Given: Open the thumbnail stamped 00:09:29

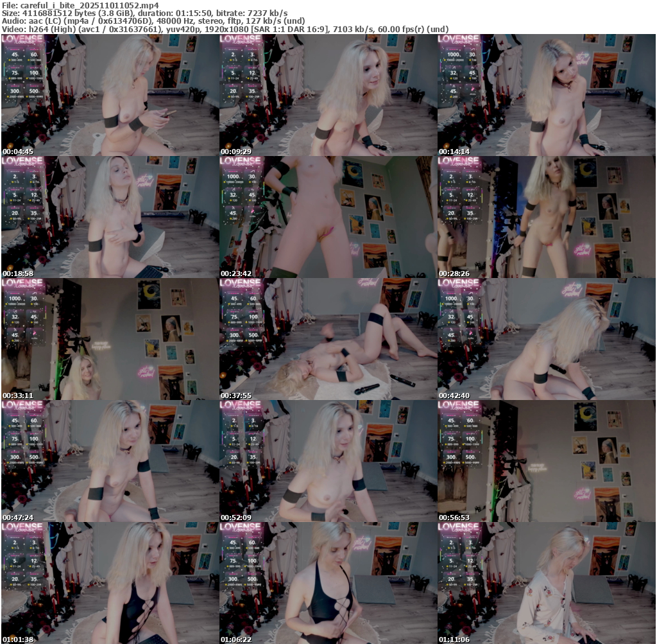Looking at the screenshot, I should coord(328,95).
